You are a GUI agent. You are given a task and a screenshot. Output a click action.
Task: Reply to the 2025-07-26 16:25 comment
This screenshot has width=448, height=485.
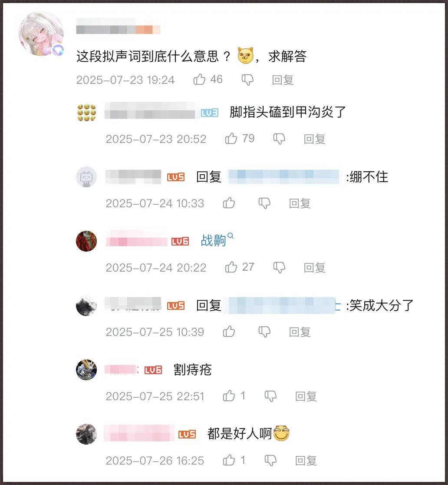pyautogui.click(x=306, y=461)
